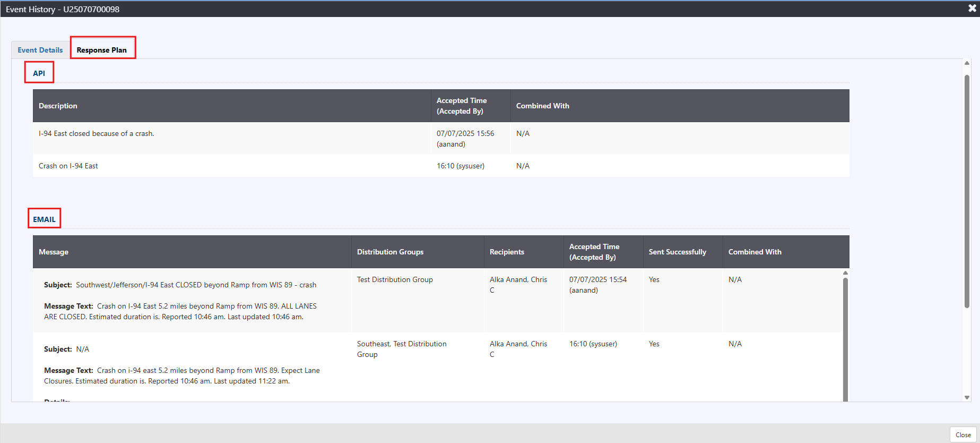The height and width of the screenshot is (443, 980).
Task: Click the outer panel scroll down arrow
Action: point(967,397)
